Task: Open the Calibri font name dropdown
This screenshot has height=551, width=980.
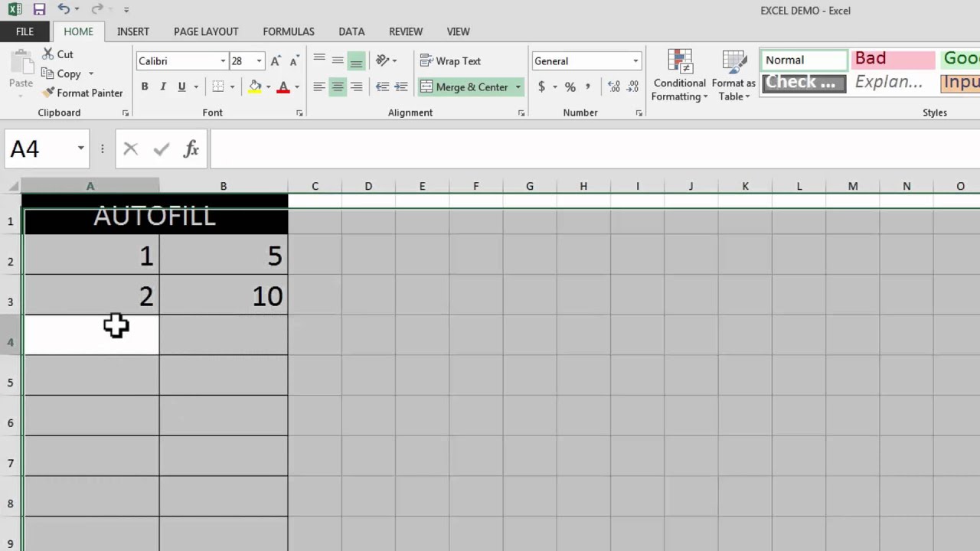Action: (223, 61)
